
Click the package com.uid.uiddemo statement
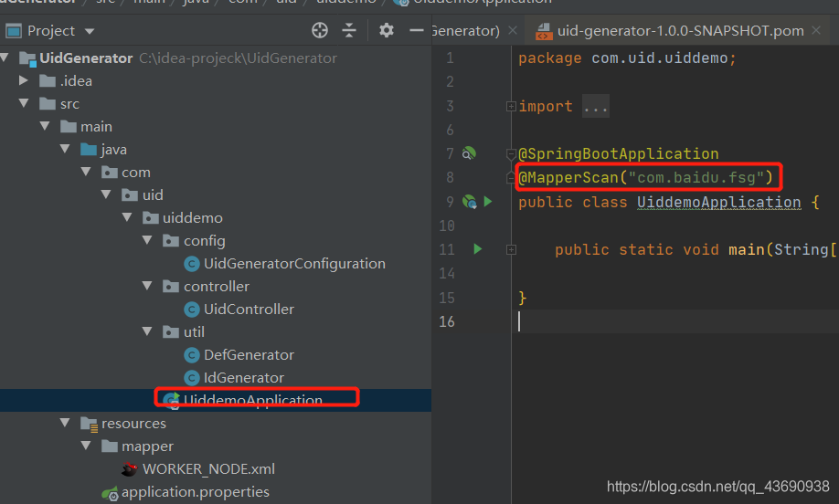coord(627,58)
